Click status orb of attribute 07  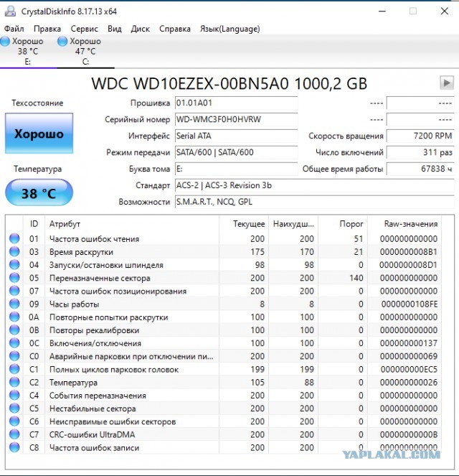pos(14,291)
